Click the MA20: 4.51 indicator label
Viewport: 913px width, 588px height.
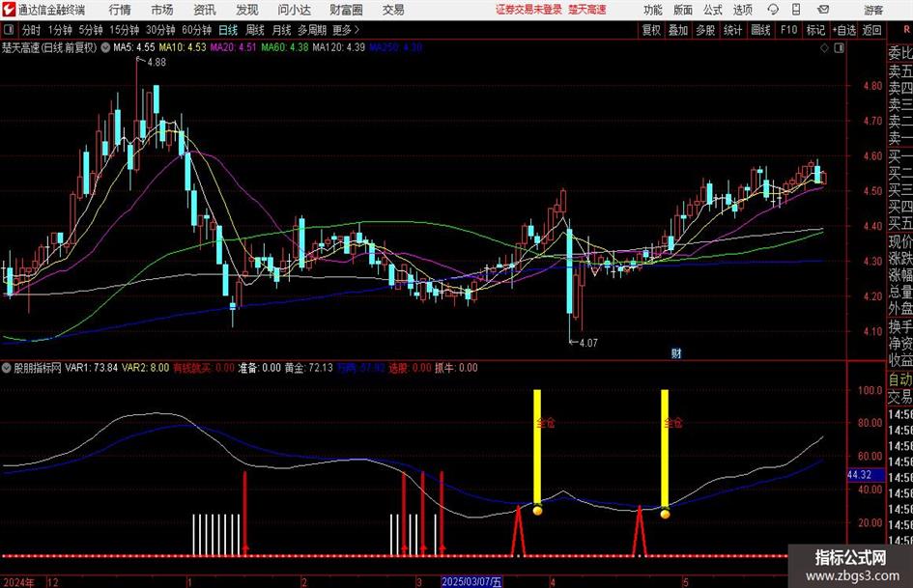point(233,47)
